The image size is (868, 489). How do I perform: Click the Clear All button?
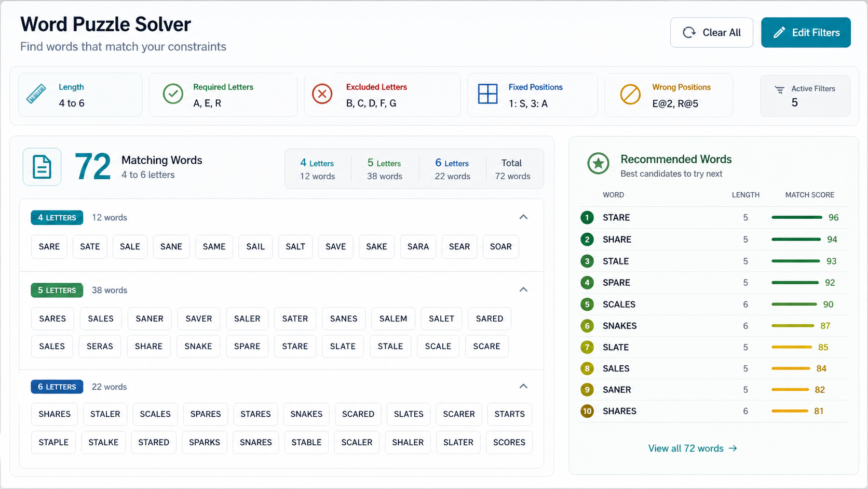[711, 33]
